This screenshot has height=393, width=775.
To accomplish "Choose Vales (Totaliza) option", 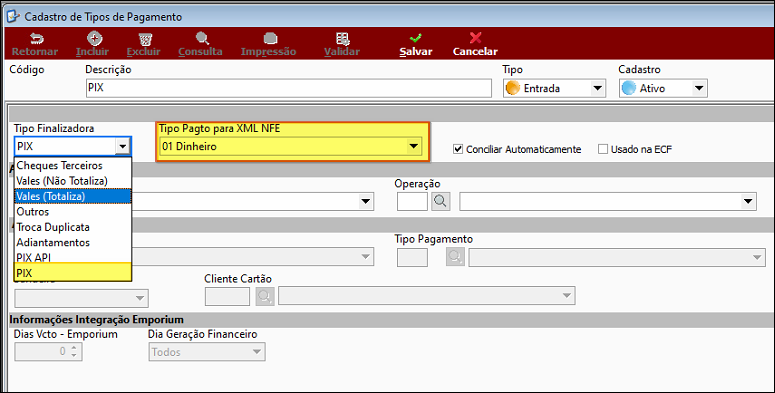I will pyautogui.click(x=73, y=196).
